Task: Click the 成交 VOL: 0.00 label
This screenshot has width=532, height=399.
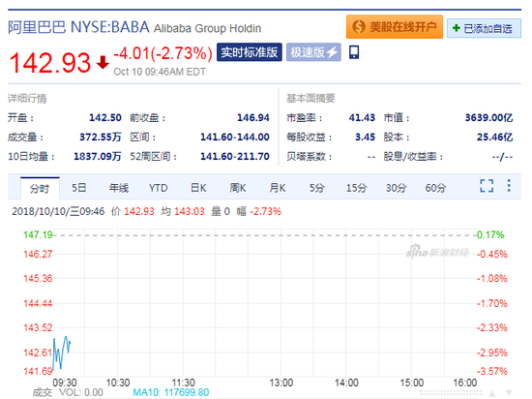Action: pos(68,392)
